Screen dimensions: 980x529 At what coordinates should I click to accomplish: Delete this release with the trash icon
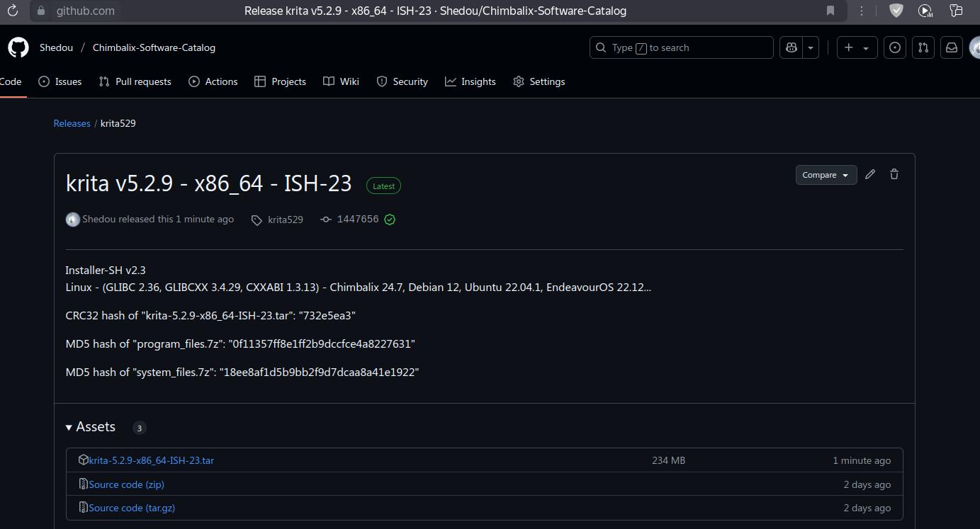pos(894,174)
